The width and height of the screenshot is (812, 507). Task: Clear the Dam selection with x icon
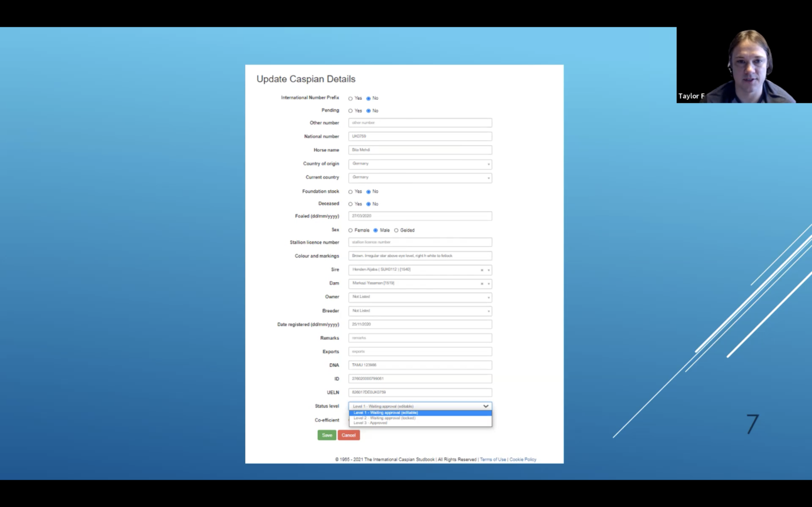482,284
